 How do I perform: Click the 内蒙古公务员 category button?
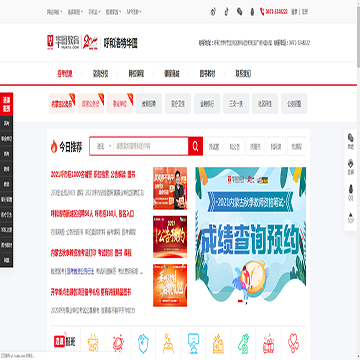[62, 104]
